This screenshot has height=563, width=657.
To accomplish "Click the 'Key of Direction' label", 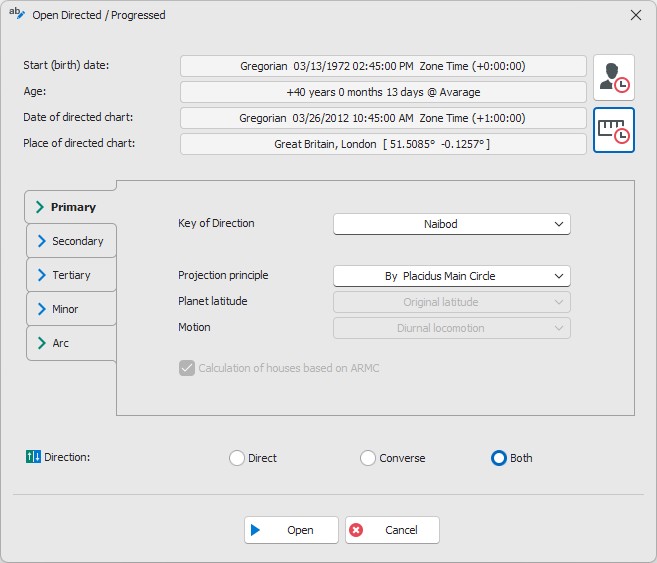I will tap(216, 223).
